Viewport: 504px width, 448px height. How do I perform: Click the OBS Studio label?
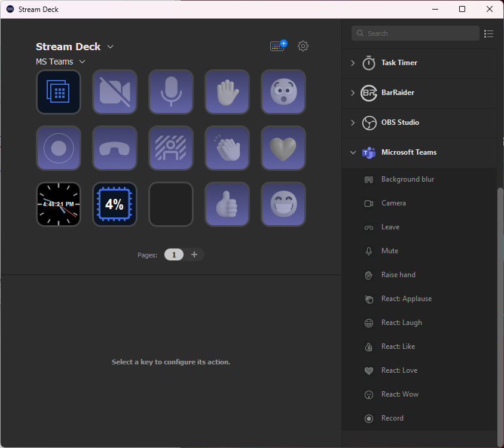click(400, 122)
